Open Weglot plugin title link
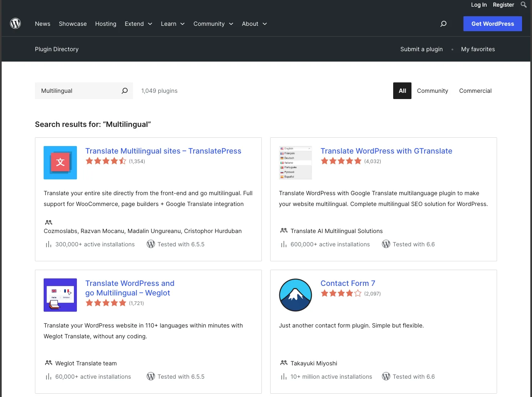 [x=130, y=288]
